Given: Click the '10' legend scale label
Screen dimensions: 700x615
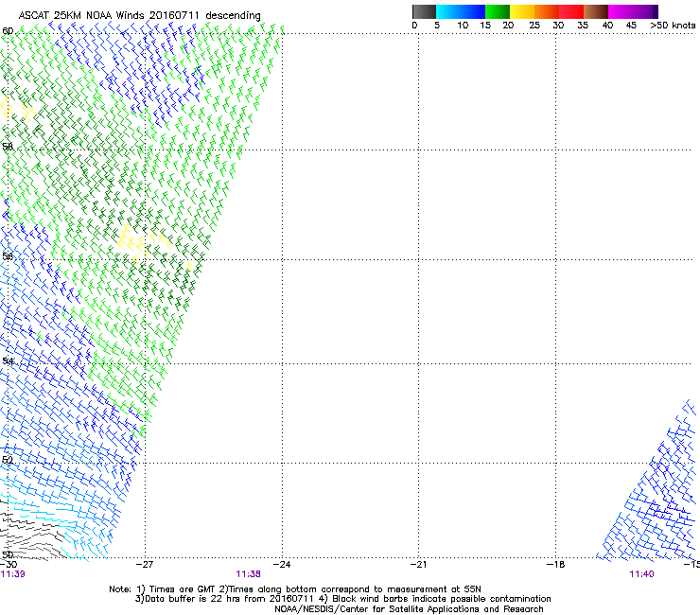Looking at the screenshot, I should point(463,26).
